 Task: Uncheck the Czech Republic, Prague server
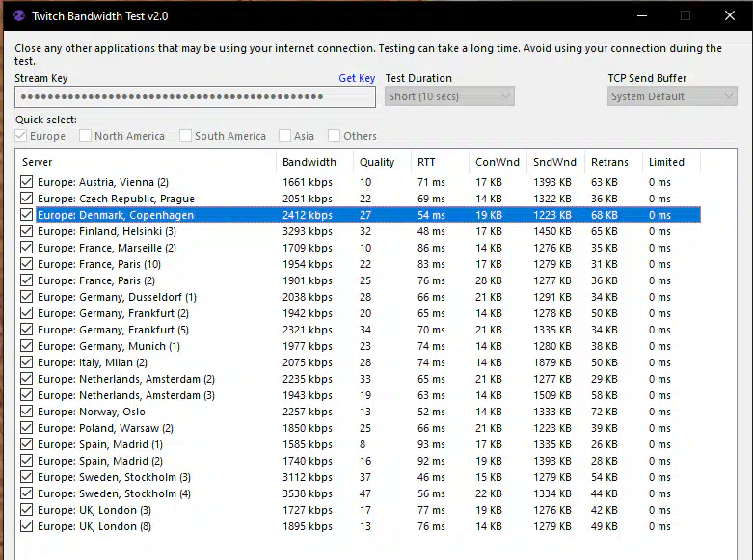click(x=27, y=199)
